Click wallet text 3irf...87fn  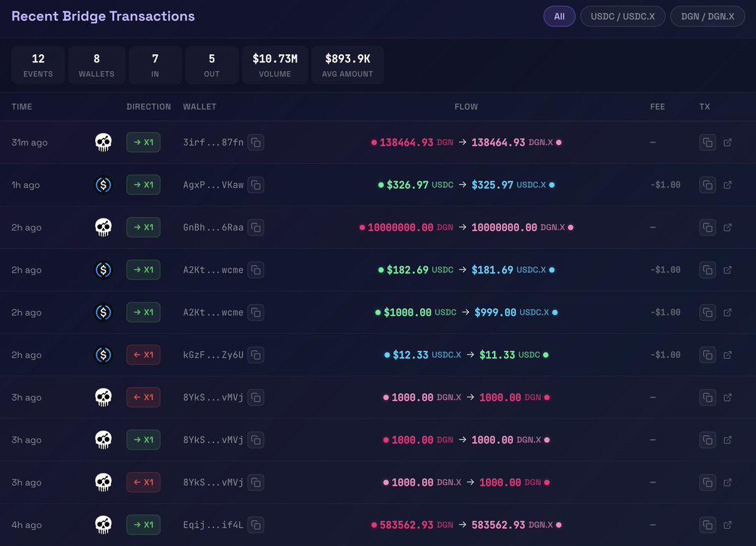[x=213, y=143]
